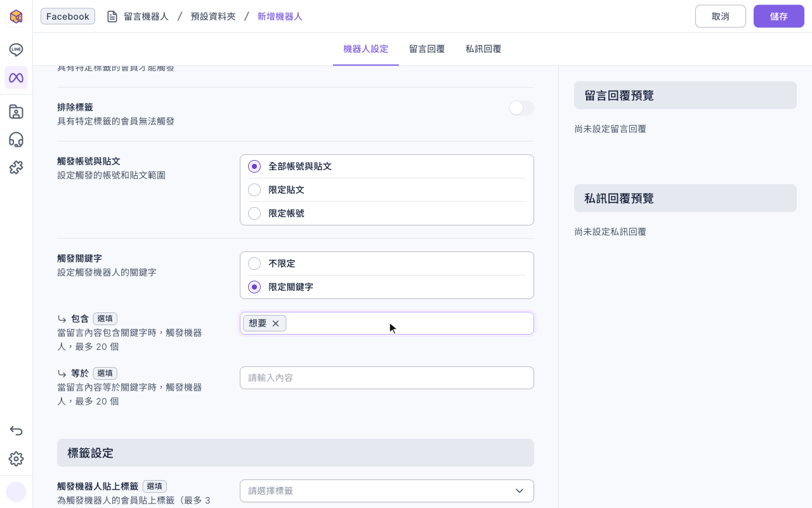Click the 尚未設定留言回覆 text

pos(610,129)
